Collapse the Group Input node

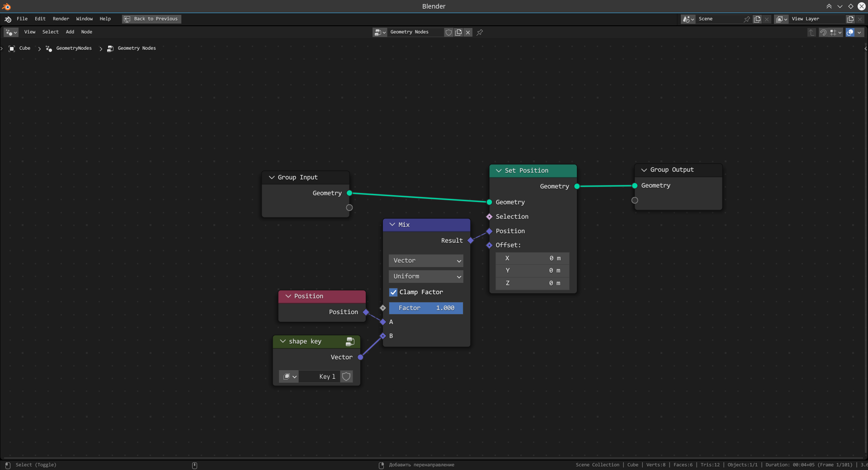click(272, 178)
